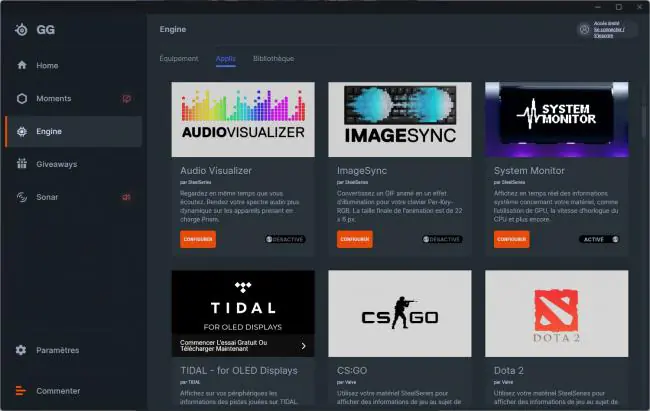This screenshot has height=411, width=650.
Task: Switch to the Bibliothèque tab
Action: [274, 58]
